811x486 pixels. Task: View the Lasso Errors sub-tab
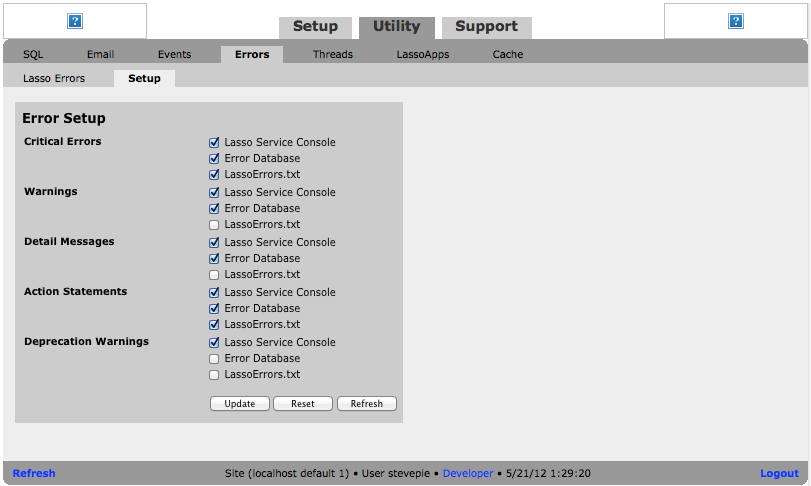tap(54, 78)
